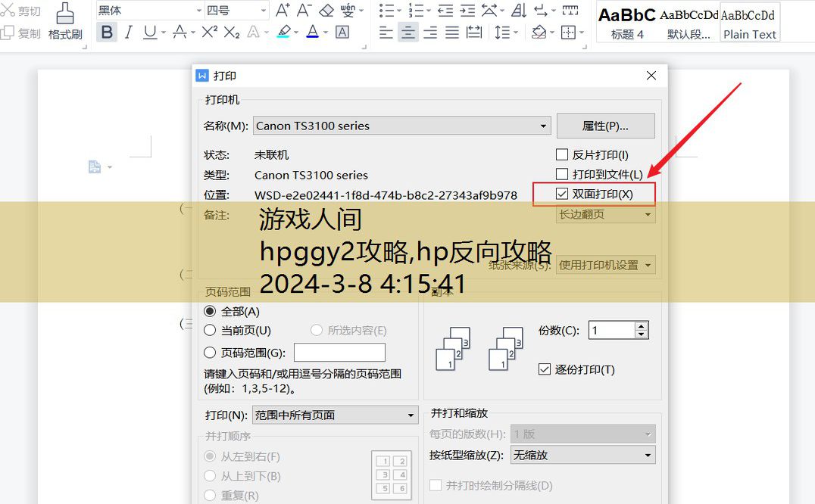815x504 pixels.
Task: Click the numbered list icon
Action: [416, 10]
